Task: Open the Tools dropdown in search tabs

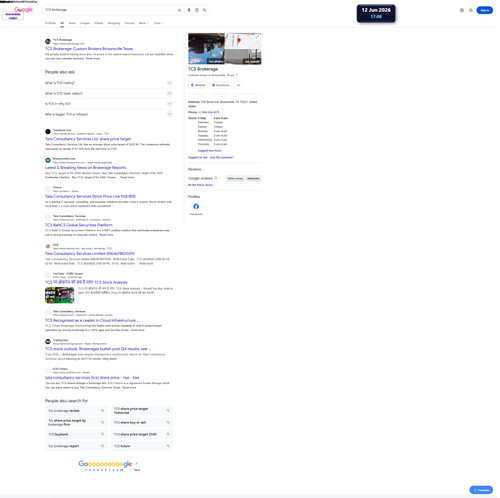Action: click(x=158, y=23)
